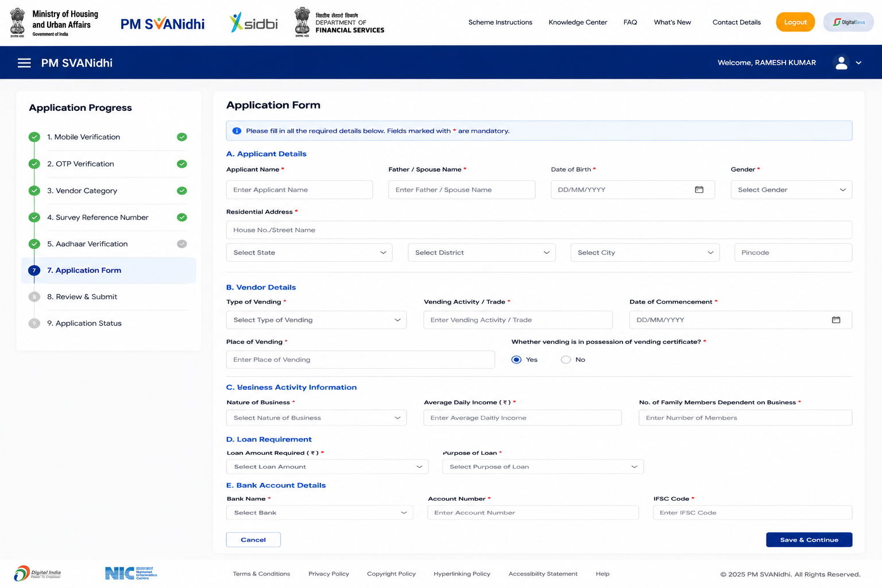Viewport: 882px width, 588px height.
Task: Click the DigitalSeva badge
Action: pos(848,22)
